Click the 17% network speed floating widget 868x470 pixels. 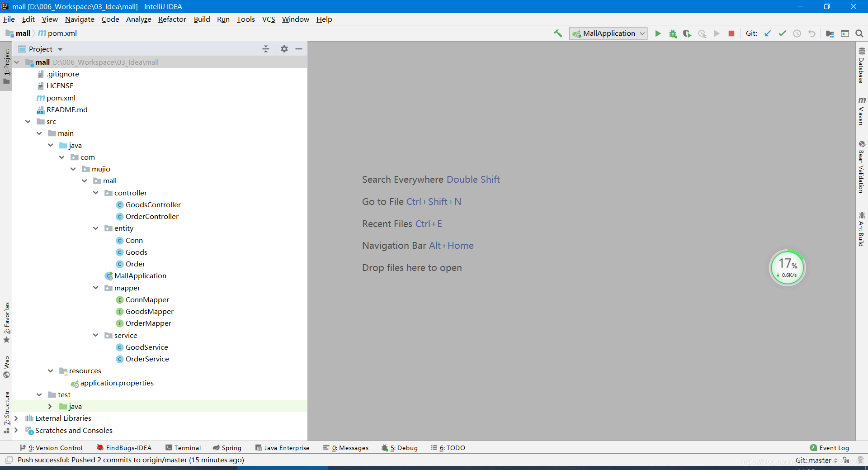(788, 268)
